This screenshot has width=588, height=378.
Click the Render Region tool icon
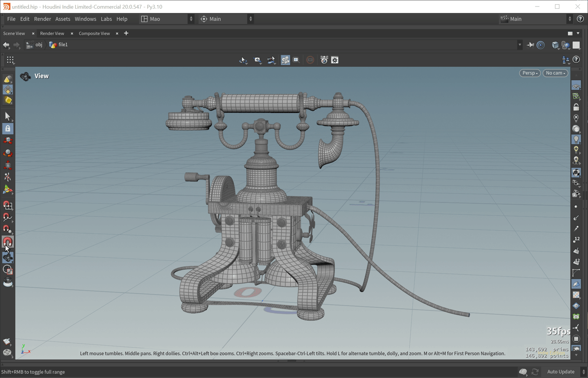(8, 270)
